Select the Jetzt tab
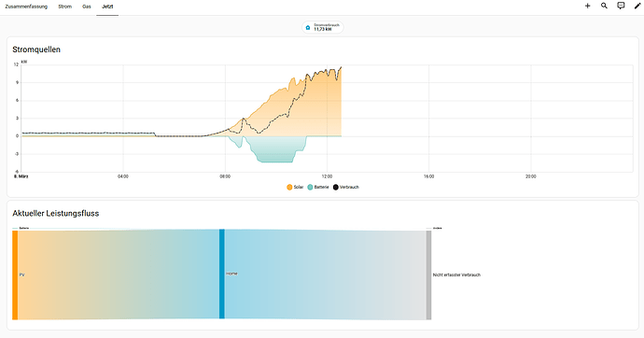The height and width of the screenshot is (338, 644). point(107,7)
